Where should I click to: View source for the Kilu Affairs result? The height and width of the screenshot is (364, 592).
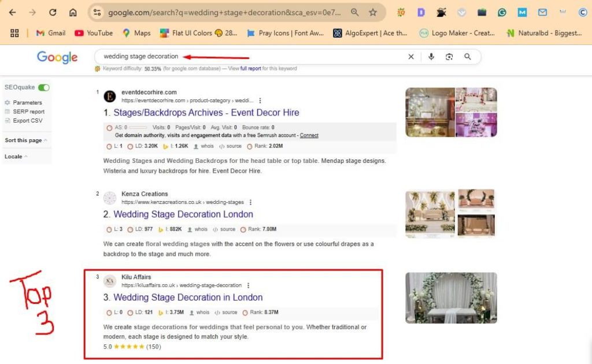tap(226, 313)
